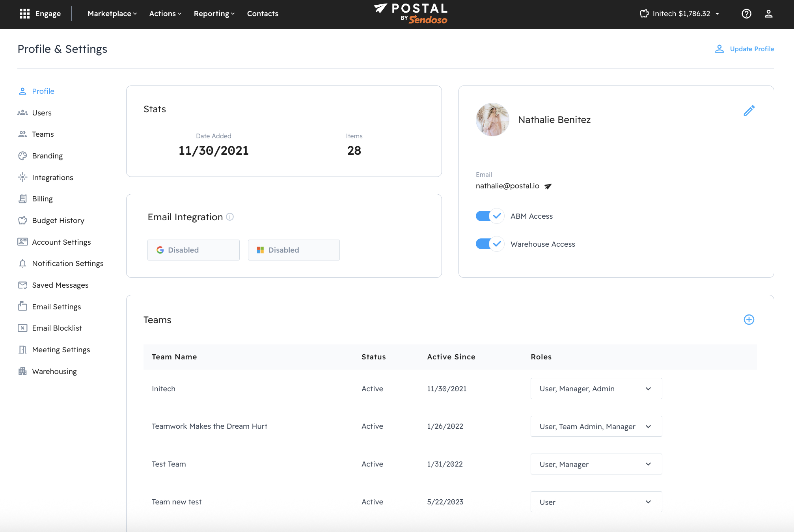Image resolution: width=794 pixels, height=532 pixels.
Task: Enable the Google email integration button
Action: click(193, 250)
